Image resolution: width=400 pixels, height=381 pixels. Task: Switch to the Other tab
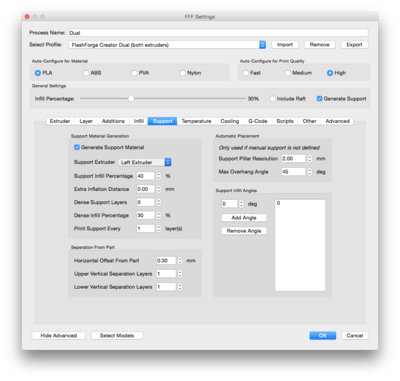(309, 121)
